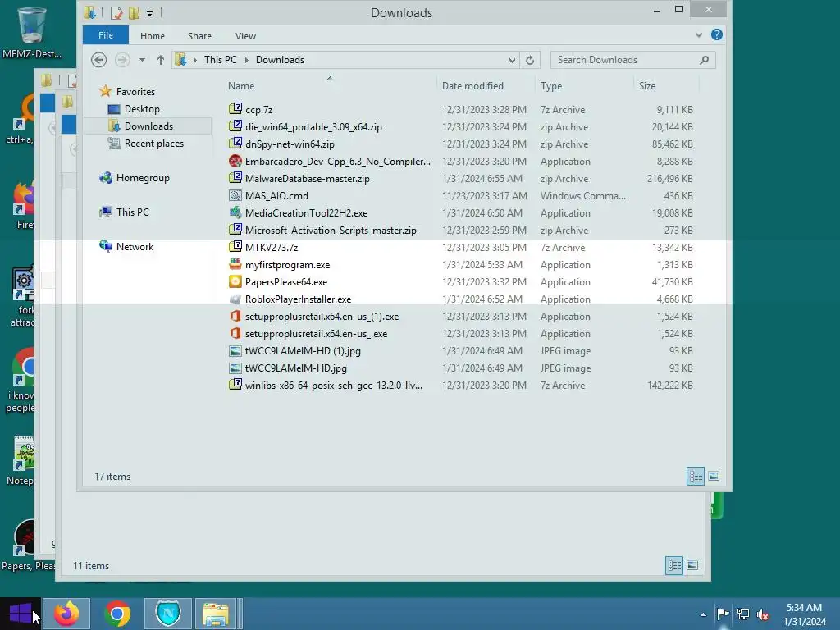The image size is (840, 630).
Task: Click the Back navigation arrow
Action: (98, 59)
